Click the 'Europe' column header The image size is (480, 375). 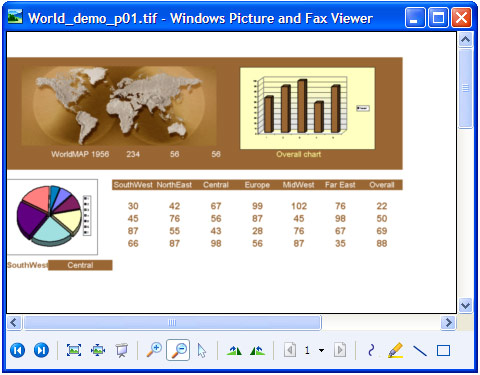[x=257, y=185]
